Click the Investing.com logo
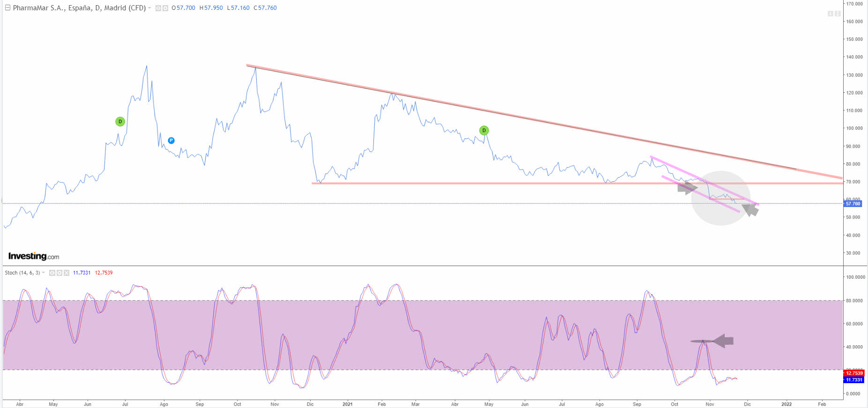 click(34, 256)
